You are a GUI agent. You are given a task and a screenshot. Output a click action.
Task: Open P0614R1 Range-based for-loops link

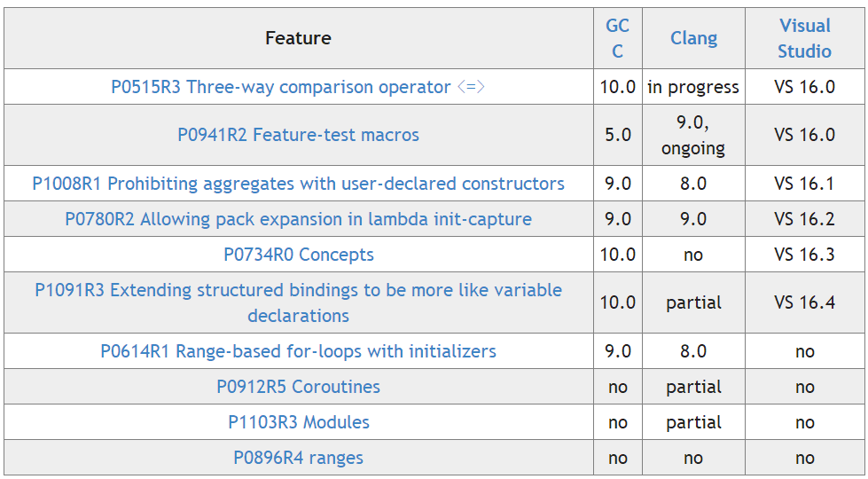[x=298, y=351]
